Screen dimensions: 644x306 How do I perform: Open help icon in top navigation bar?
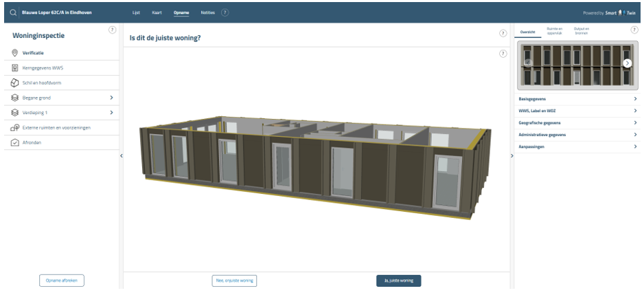pos(225,12)
